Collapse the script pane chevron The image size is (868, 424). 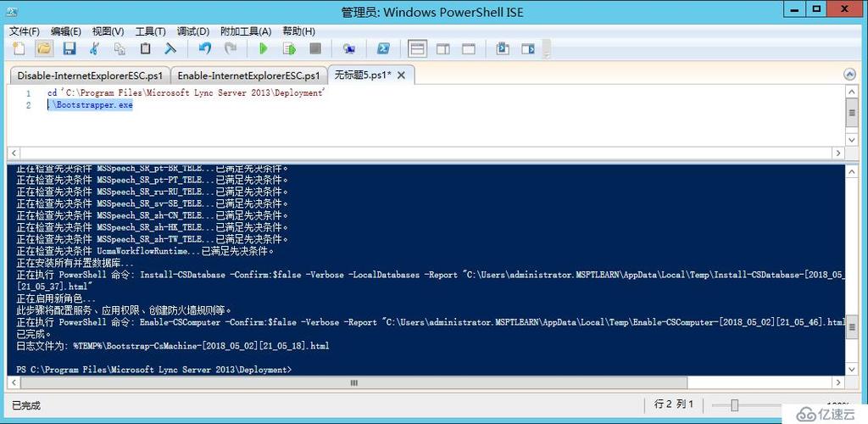(x=849, y=74)
